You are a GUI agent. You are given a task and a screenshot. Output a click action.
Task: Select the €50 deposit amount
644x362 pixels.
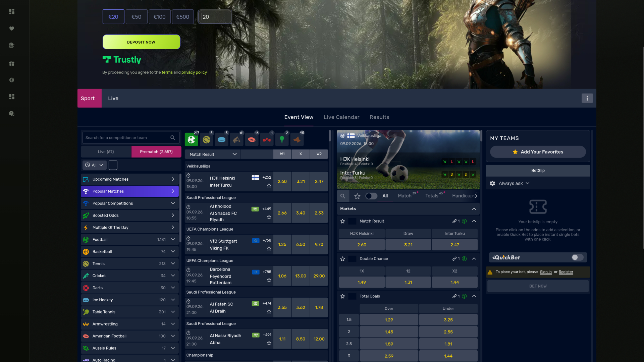coord(136,17)
